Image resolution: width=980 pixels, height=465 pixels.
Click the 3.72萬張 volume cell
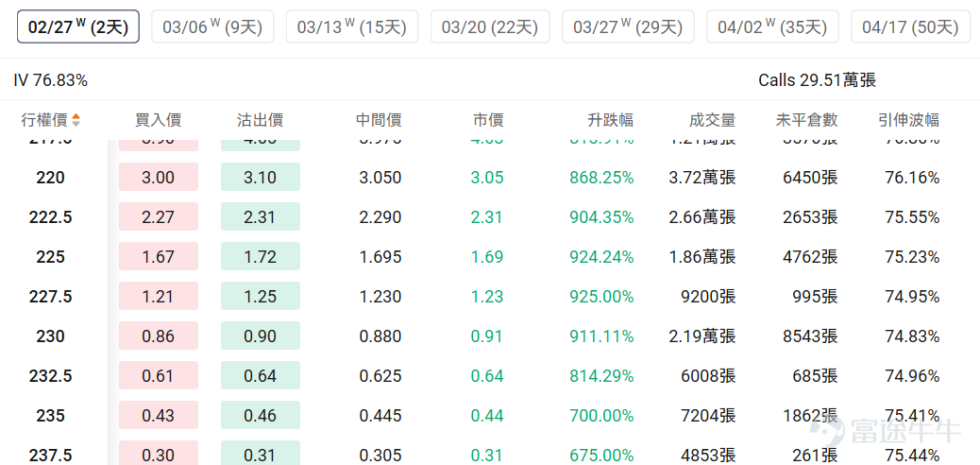click(702, 178)
